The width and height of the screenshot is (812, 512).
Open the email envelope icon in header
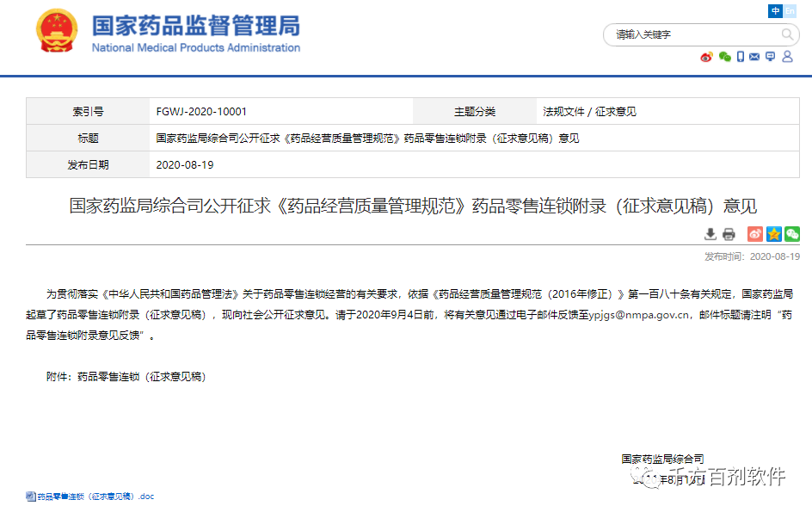[x=754, y=57]
